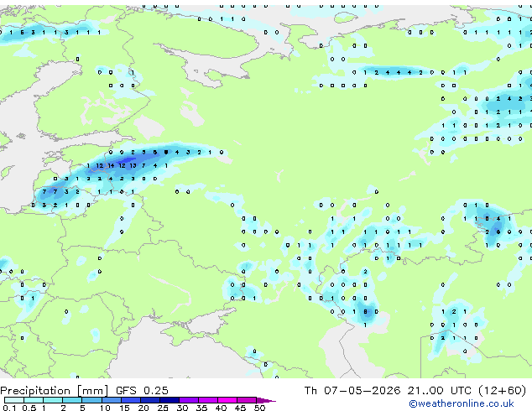Select the 10–15 mm legend swatch

tap(111, 400)
